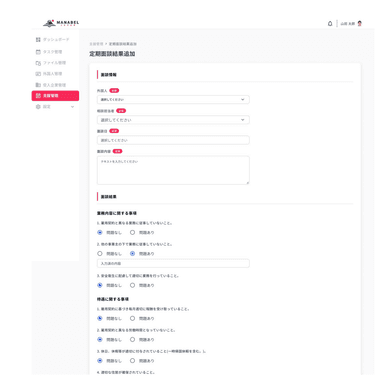
Task: Click the タスク管理 calendar icon
Action: point(38,52)
